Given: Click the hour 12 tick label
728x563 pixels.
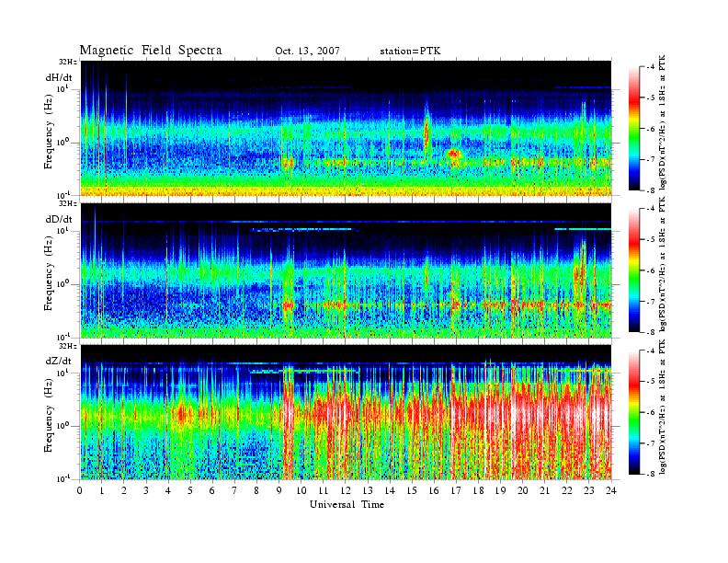Looking at the screenshot, I should click(346, 490).
